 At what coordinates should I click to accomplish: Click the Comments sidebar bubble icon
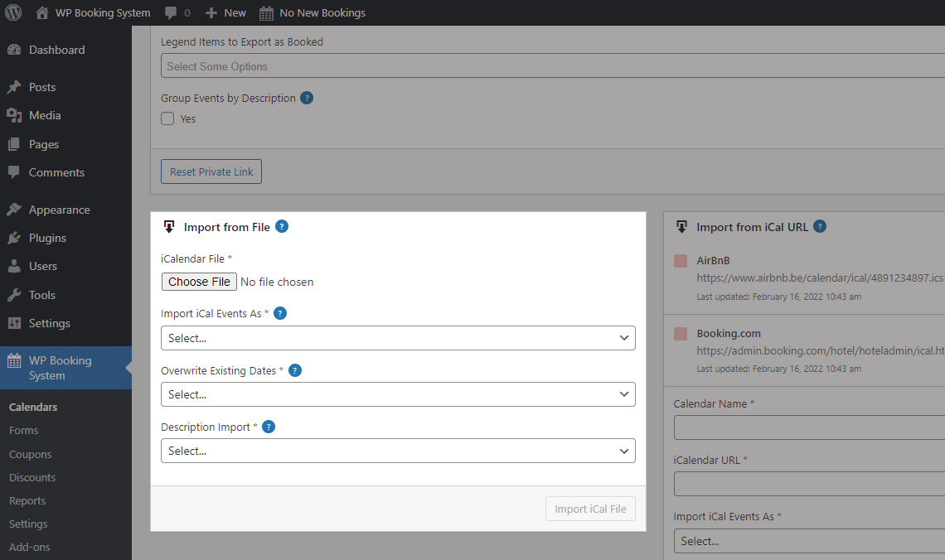[14, 172]
